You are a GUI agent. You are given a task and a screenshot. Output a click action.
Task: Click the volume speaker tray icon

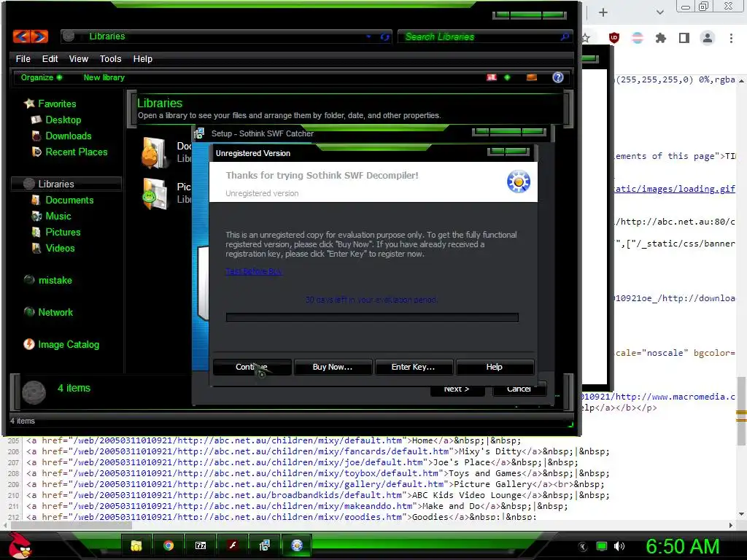(x=619, y=546)
